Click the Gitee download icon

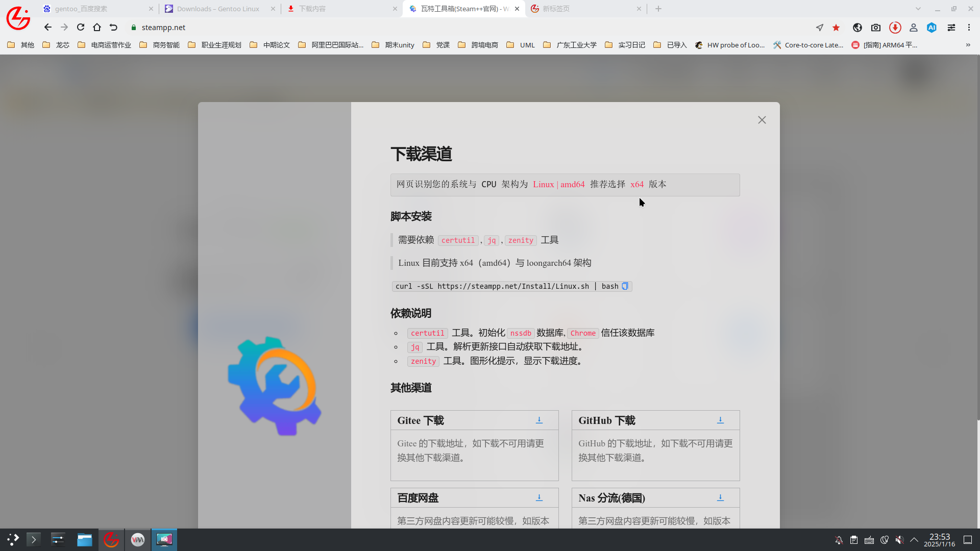(x=539, y=420)
